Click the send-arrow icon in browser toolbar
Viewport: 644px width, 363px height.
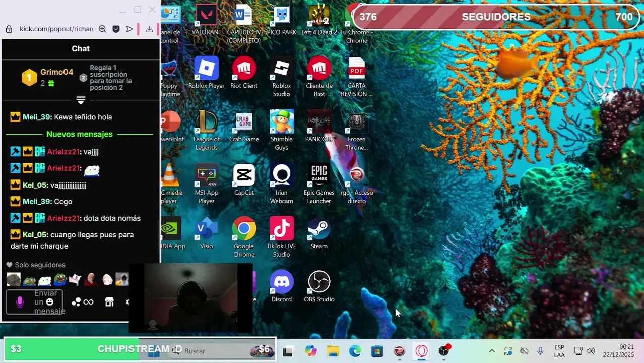tap(130, 29)
